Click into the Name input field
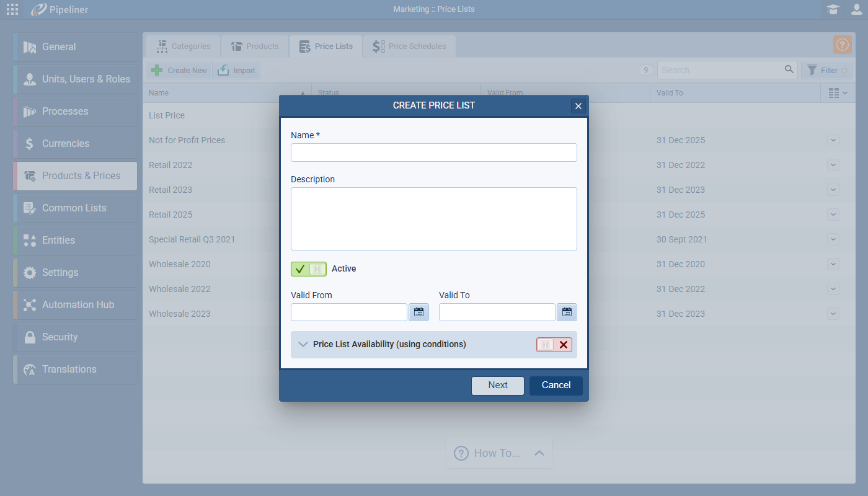Viewport: 868px width, 496px height. (433, 153)
